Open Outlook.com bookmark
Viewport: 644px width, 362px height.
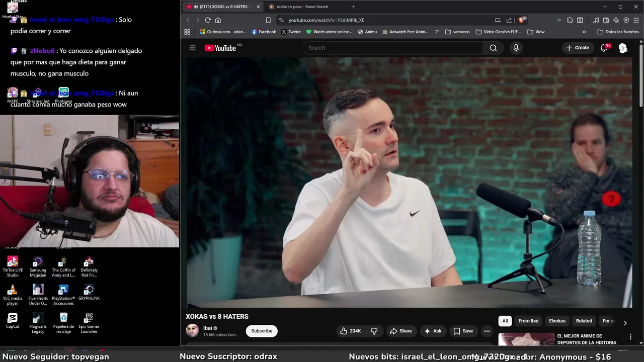pos(222,32)
